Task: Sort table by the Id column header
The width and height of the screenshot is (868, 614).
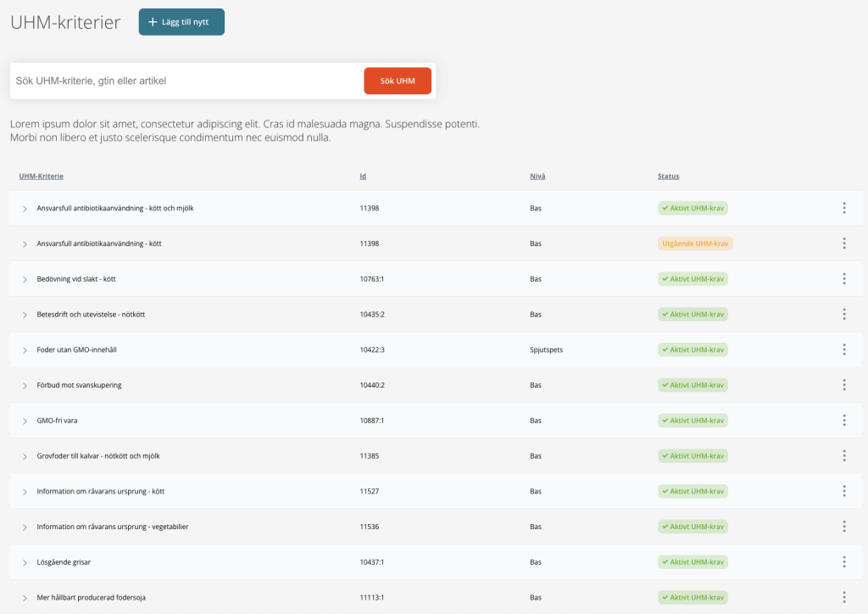Action: point(363,176)
